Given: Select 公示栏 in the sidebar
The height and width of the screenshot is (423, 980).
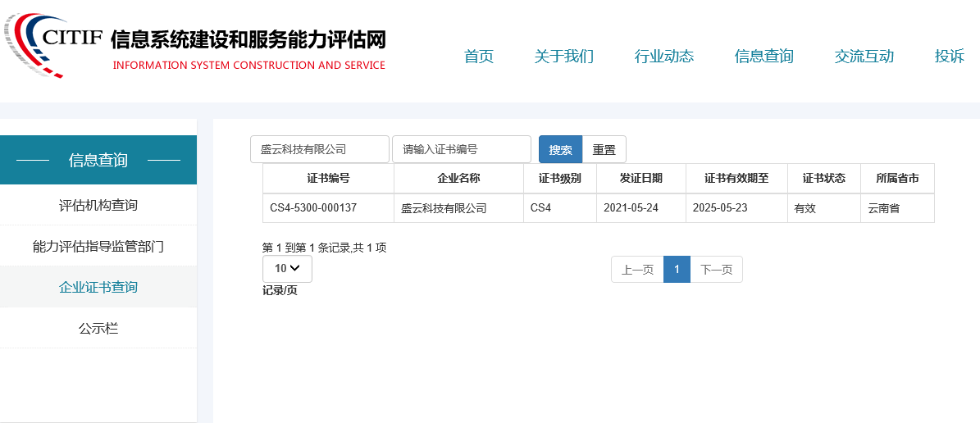Looking at the screenshot, I should (x=98, y=328).
